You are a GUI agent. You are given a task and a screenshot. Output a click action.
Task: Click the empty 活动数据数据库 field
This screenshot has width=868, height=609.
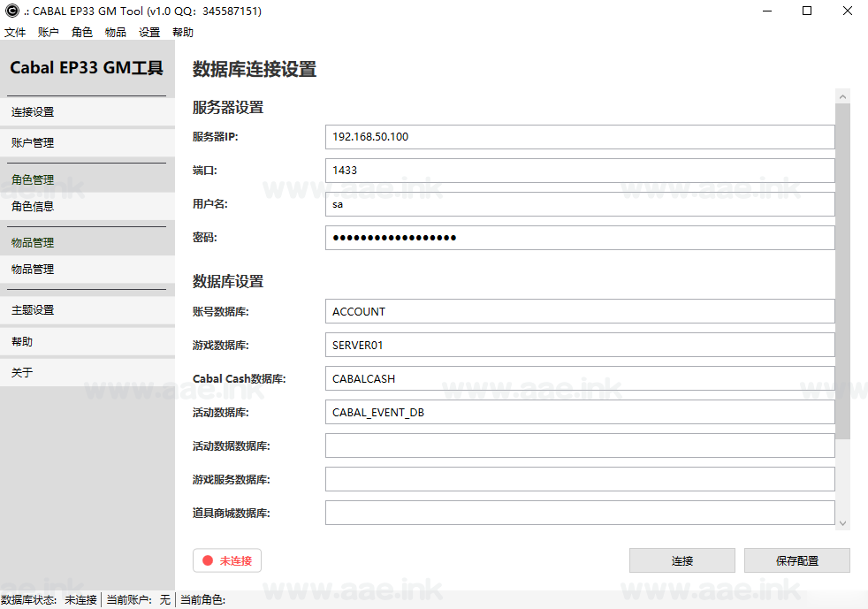click(580, 445)
